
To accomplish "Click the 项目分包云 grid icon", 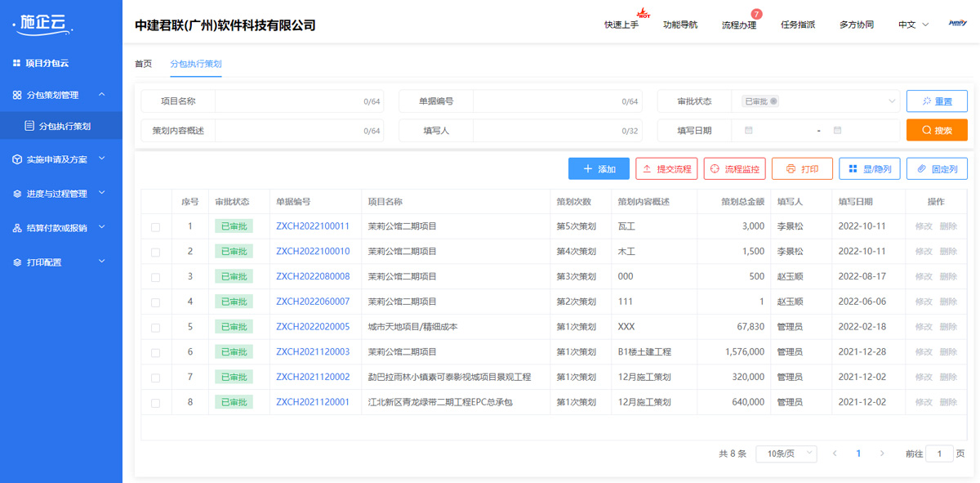I will (16, 63).
